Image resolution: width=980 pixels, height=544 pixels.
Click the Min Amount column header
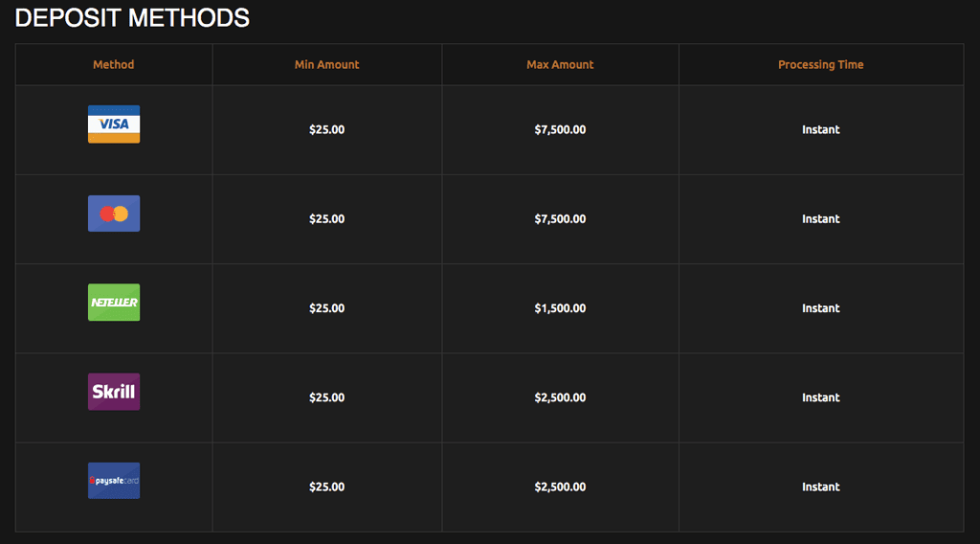(326, 65)
